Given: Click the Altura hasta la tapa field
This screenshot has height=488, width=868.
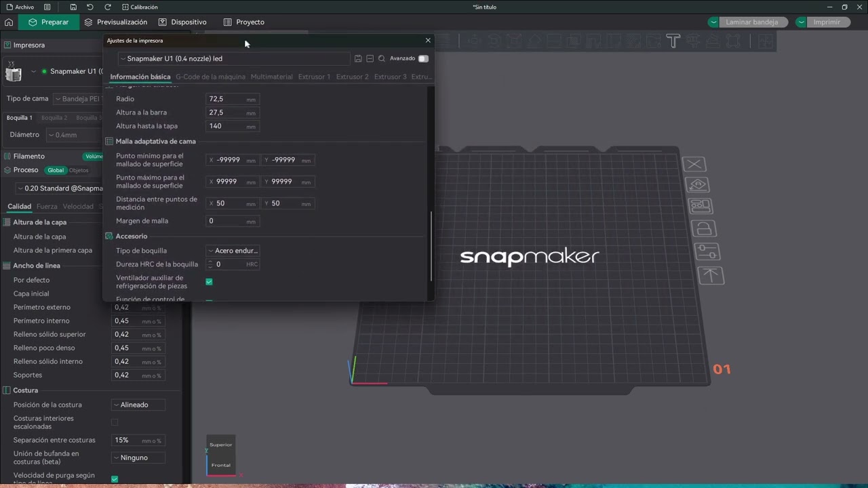Looking at the screenshot, I should coord(233,126).
